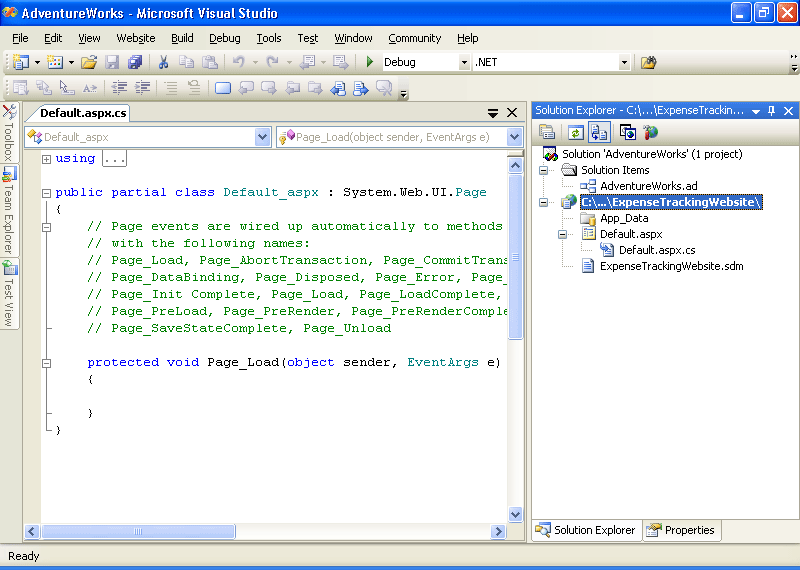Toggle Nest Related Files in Solution Explorer
Screen dimensions: 800x570
[x=599, y=132]
